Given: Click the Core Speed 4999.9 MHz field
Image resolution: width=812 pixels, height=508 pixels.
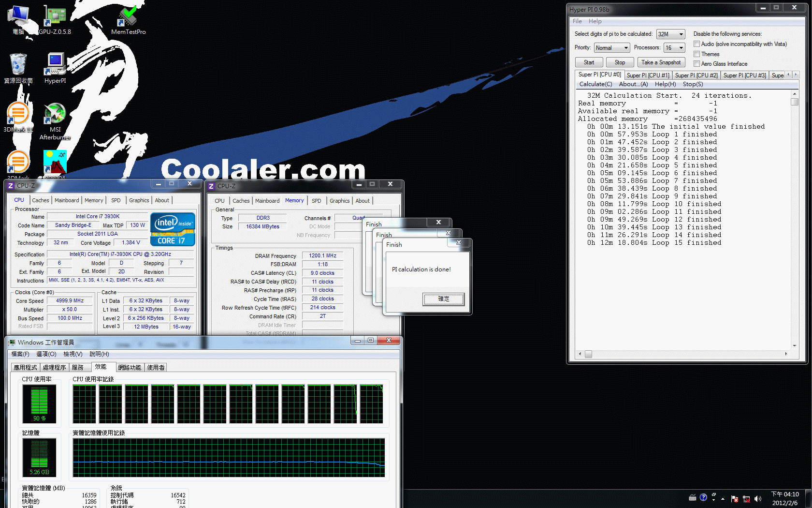Looking at the screenshot, I should click(x=70, y=301).
